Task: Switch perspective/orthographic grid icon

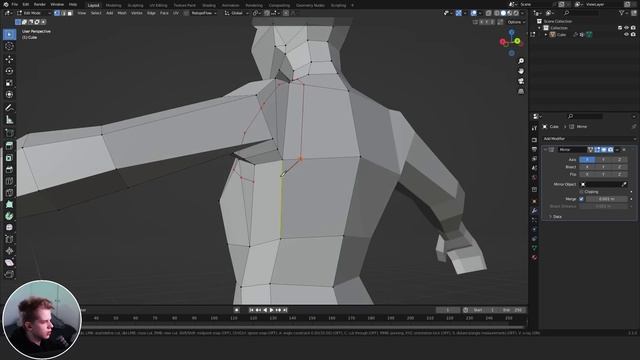Action: 521,91
